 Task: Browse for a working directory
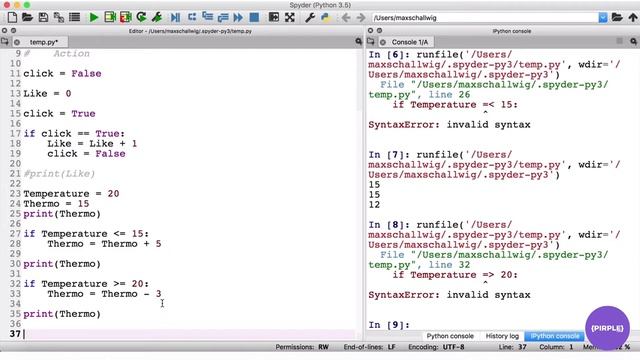click(x=617, y=17)
